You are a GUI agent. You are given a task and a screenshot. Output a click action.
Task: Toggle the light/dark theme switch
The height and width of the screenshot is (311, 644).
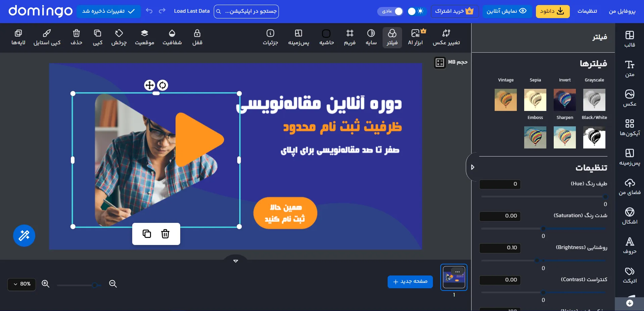tap(416, 11)
